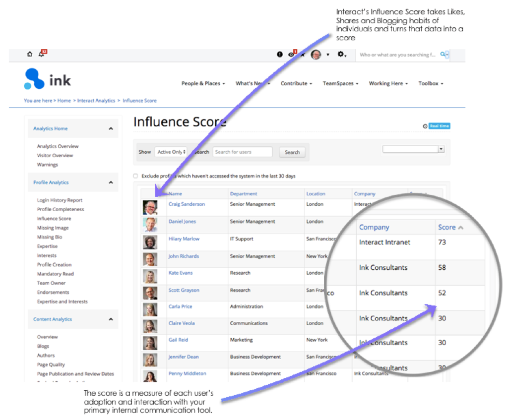506x420 pixels.
Task: Open the Working Here menu
Action: (x=388, y=83)
